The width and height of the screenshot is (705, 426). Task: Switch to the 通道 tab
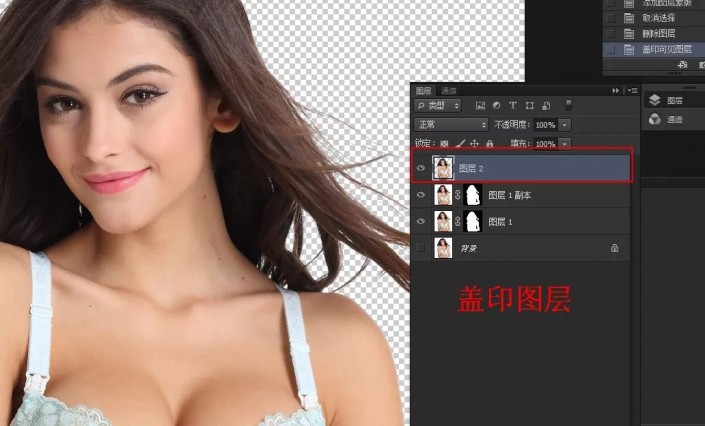tap(449, 90)
